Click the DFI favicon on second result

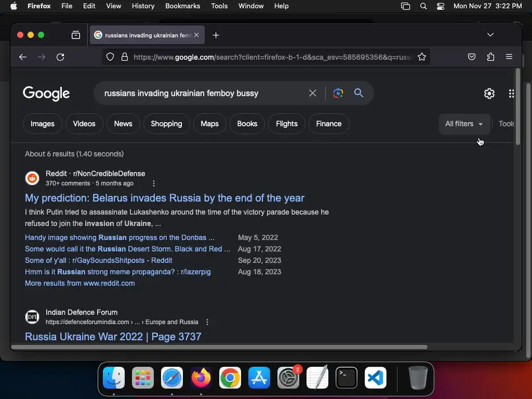tap(32, 317)
